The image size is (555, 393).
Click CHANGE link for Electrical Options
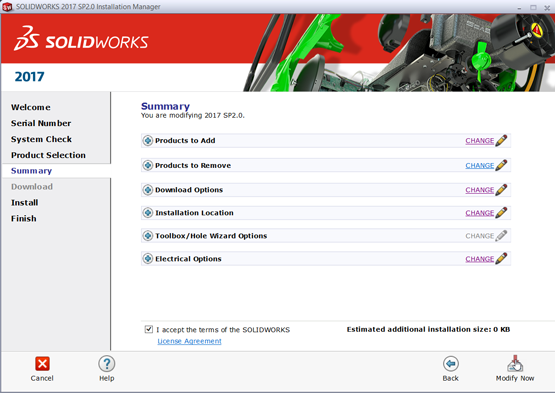coord(480,259)
